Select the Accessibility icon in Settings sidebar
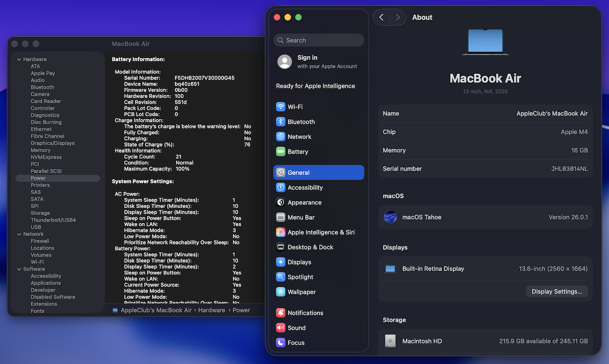 [281, 187]
